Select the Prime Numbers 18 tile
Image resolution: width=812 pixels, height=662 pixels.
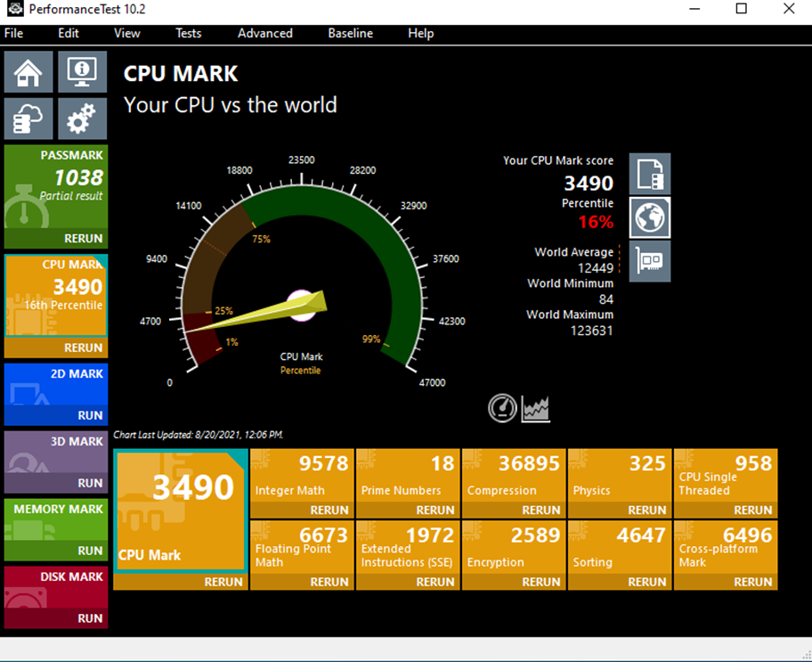[x=408, y=476]
